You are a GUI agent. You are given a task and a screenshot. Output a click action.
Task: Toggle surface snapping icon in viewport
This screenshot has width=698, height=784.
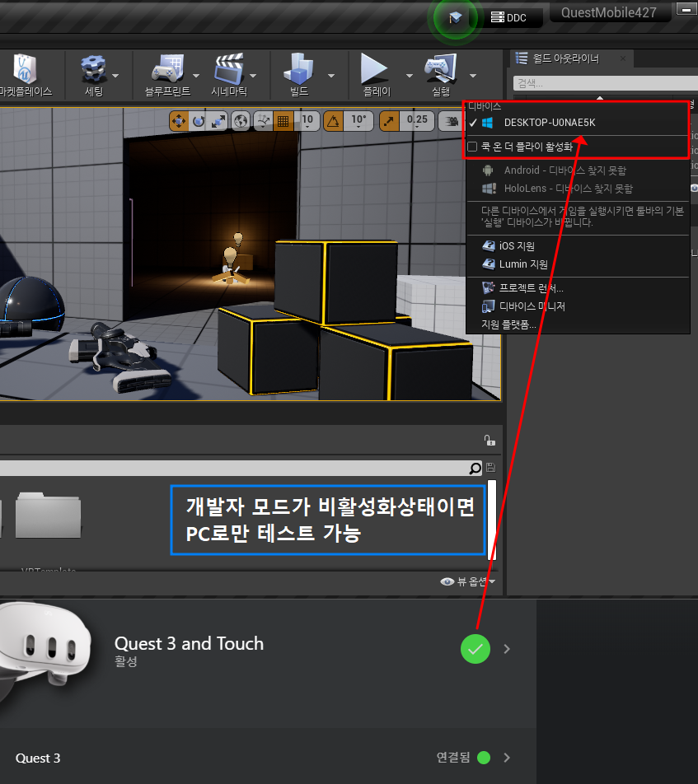(x=263, y=121)
